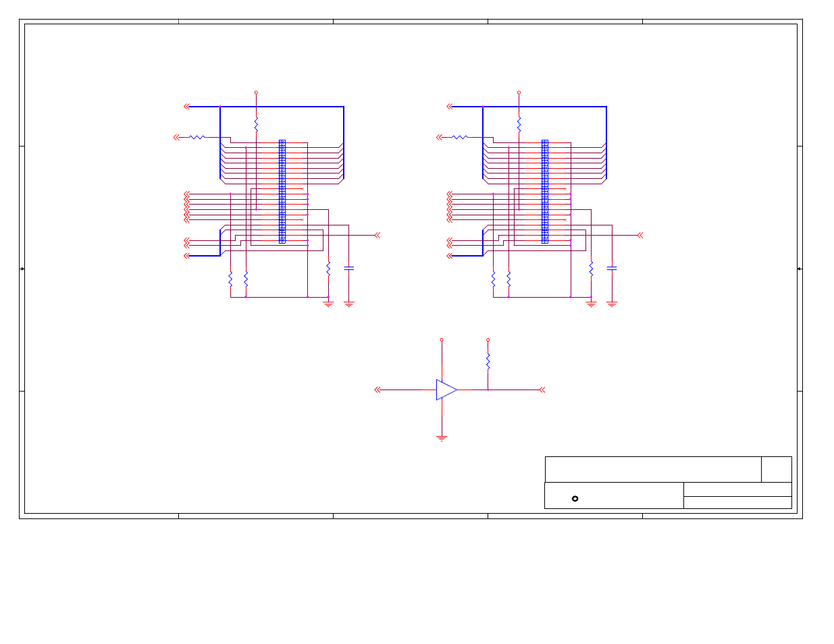
Task: Select the horizontal series resistor in right circuit
Action: [459, 137]
